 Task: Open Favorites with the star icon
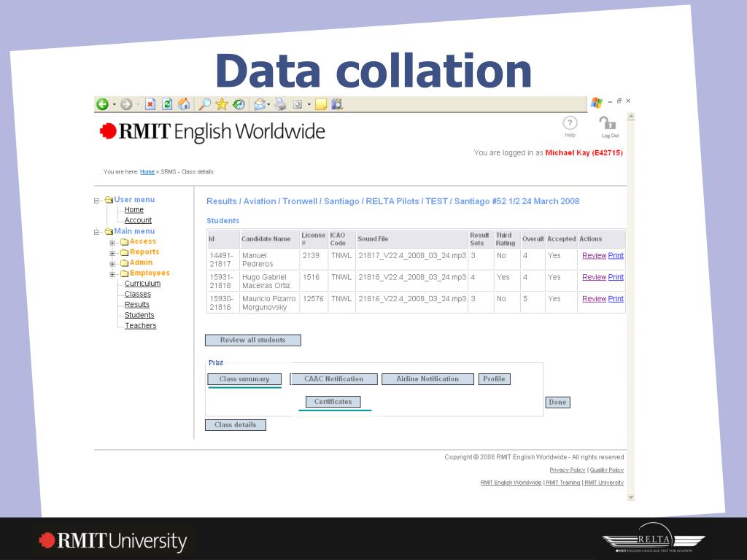click(222, 104)
